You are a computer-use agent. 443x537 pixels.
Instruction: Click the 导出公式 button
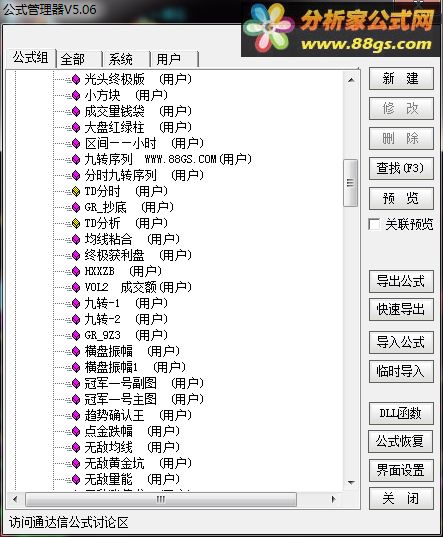pyautogui.click(x=401, y=282)
